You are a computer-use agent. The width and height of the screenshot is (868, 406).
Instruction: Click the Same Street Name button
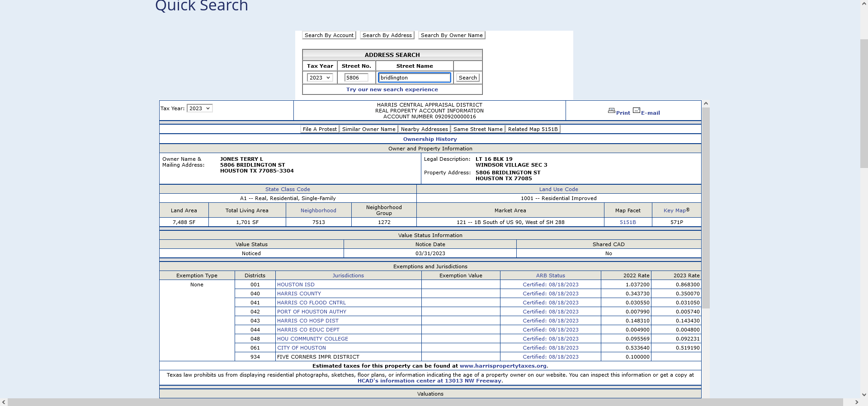tap(478, 129)
